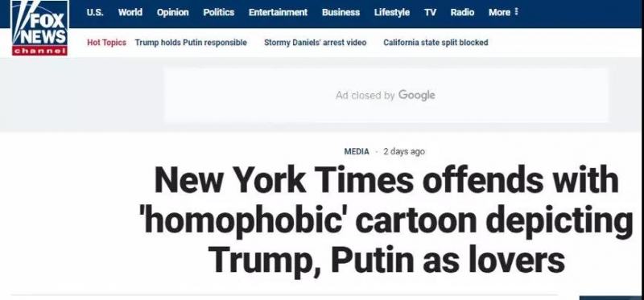Image resolution: width=644 pixels, height=300 pixels.
Task: Select TV in the navigation bar
Action: (430, 12)
